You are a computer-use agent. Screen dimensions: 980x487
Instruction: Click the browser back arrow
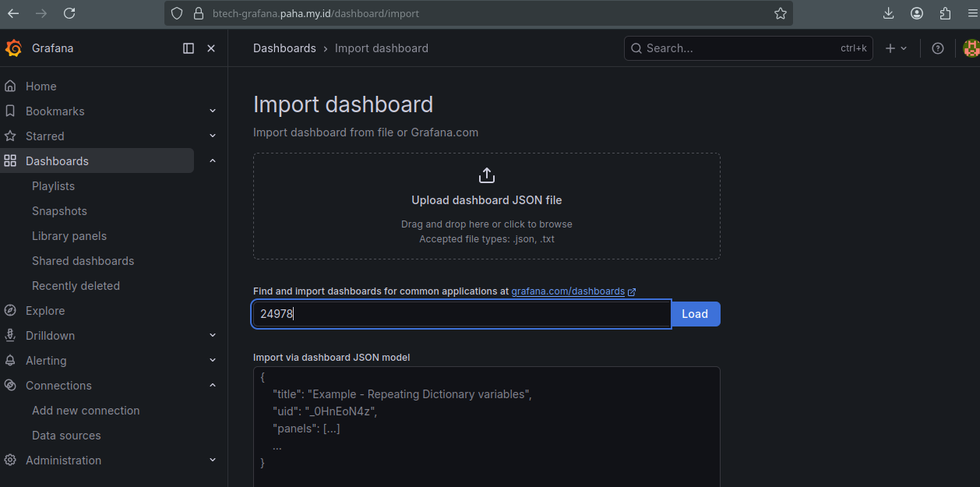[x=13, y=13]
